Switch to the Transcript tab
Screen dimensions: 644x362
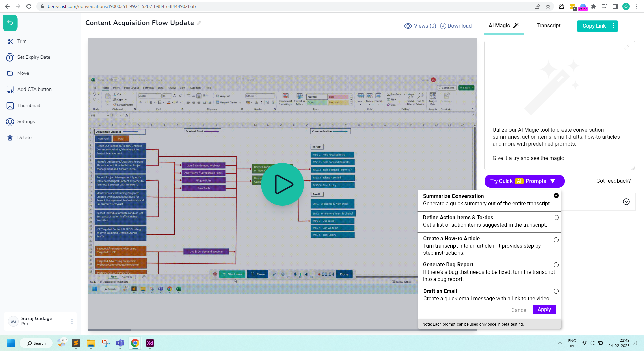548,26
